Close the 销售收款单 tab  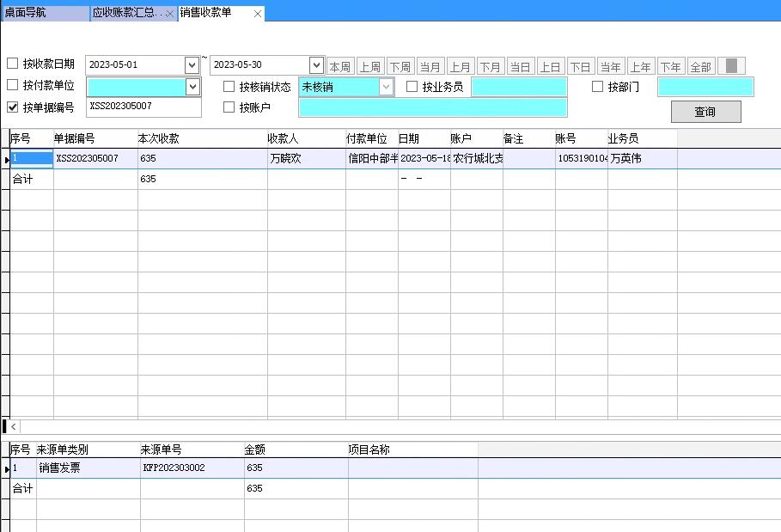pyautogui.click(x=258, y=14)
